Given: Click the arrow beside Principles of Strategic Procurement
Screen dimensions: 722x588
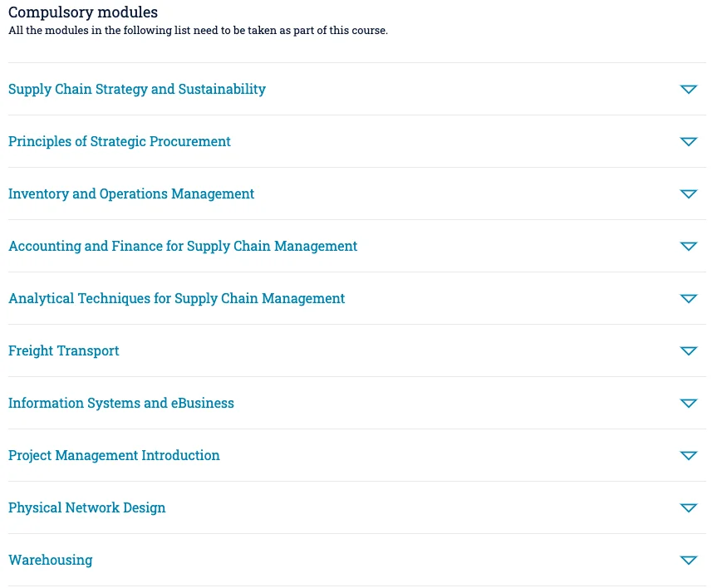Looking at the screenshot, I should coord(688,141).
